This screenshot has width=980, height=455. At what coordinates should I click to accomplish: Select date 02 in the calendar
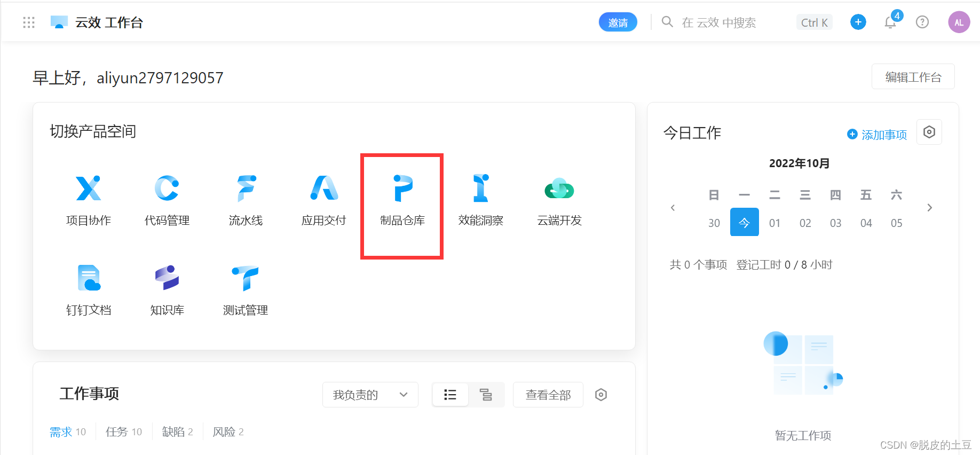point(805,223)
